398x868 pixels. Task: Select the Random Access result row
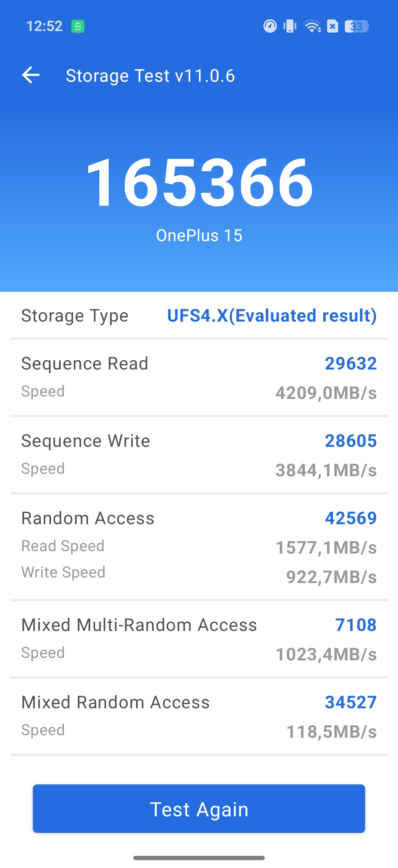tap(199, 546)
